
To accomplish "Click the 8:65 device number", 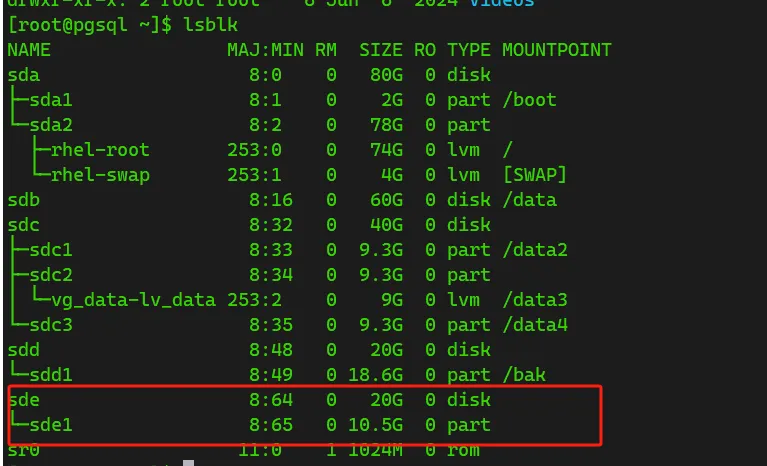I will [x=271, y=424].
